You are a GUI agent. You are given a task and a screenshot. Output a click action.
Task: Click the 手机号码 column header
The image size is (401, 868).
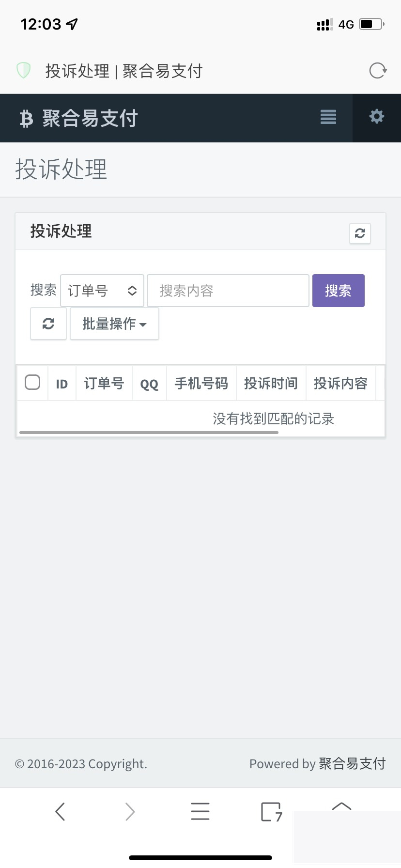click(x=201, y=384)
